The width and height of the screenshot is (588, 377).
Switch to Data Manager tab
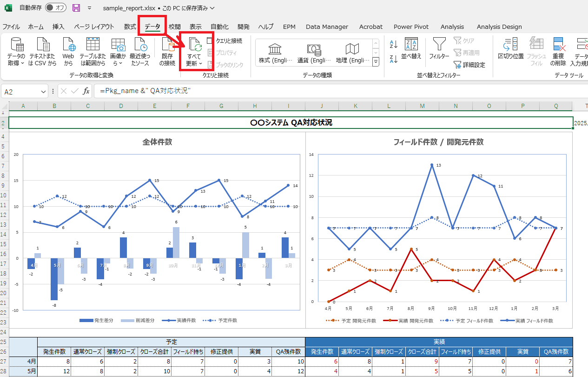pos(327,27)
